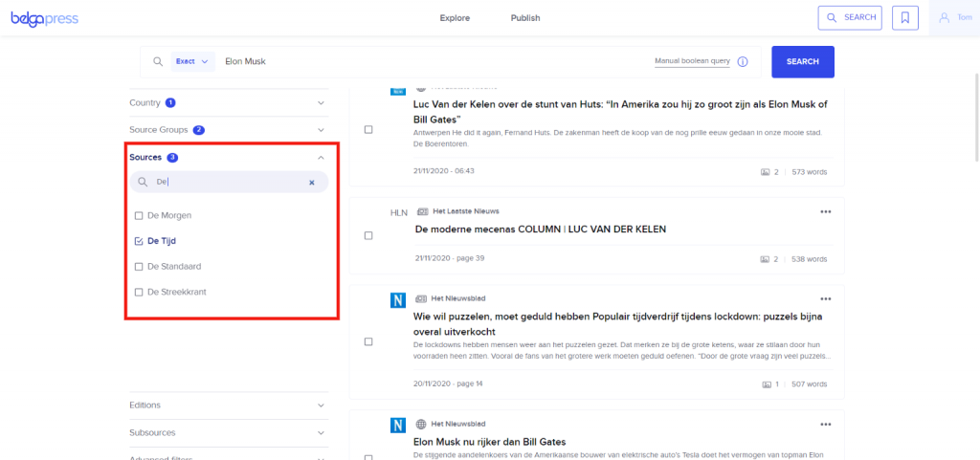Click the Sources count badge 3

coord(172,157)
